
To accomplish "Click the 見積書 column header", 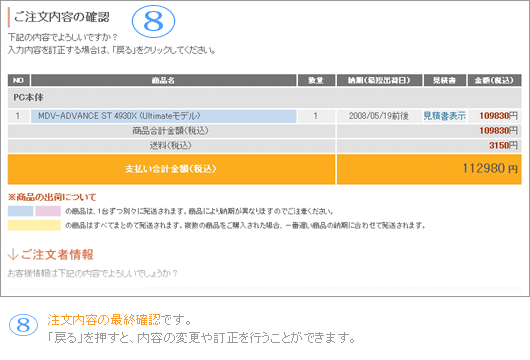I will tap(445, 80).
